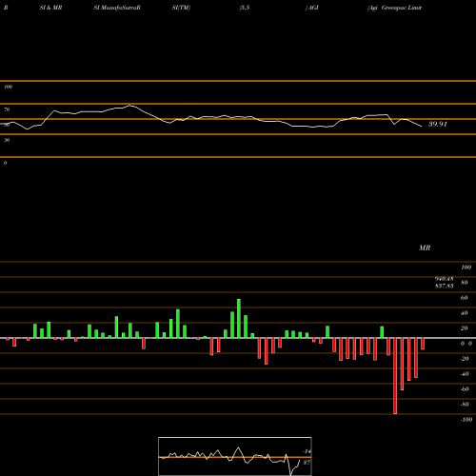
Task: Click the RSI axis label 30
Action: pyautogui.click(x=7, y=140)
